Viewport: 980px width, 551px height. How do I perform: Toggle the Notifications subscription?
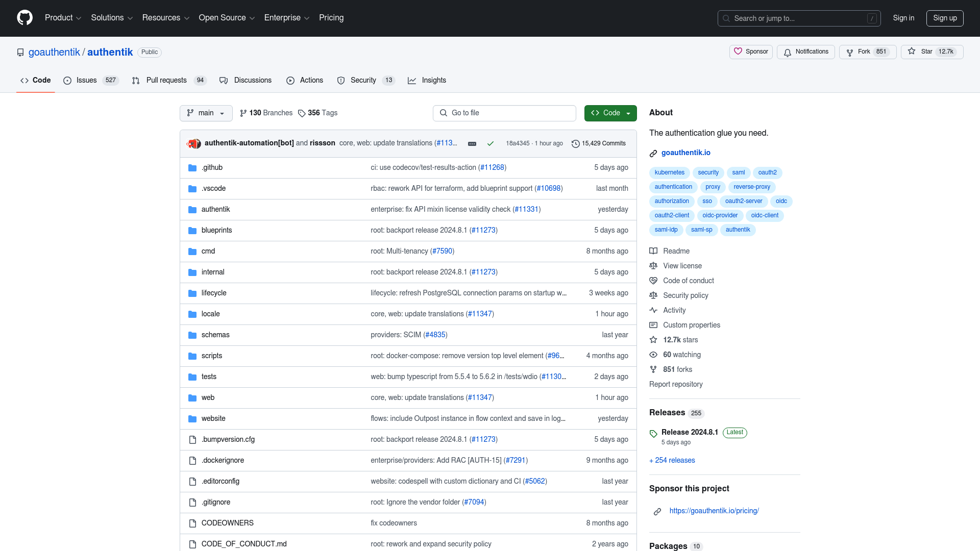pyautogui.click(x=806, y=51)
